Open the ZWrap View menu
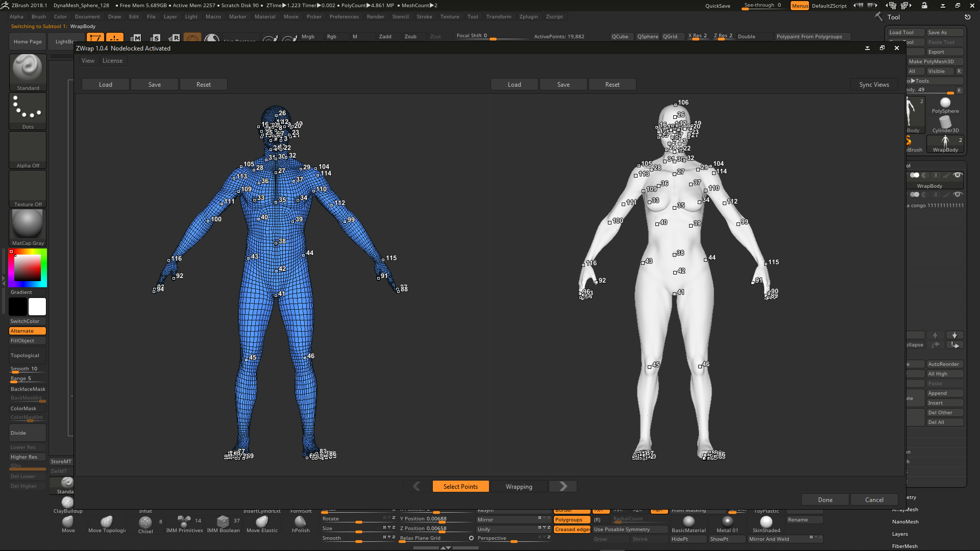This screenshot has height=551, width=980. [88, 61]
